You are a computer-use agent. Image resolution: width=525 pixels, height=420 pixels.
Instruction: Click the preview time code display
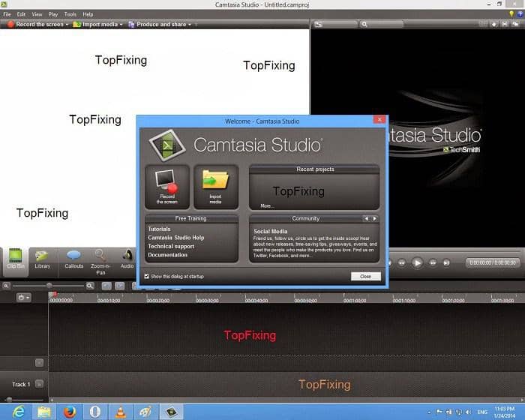[x=493, y=263]
